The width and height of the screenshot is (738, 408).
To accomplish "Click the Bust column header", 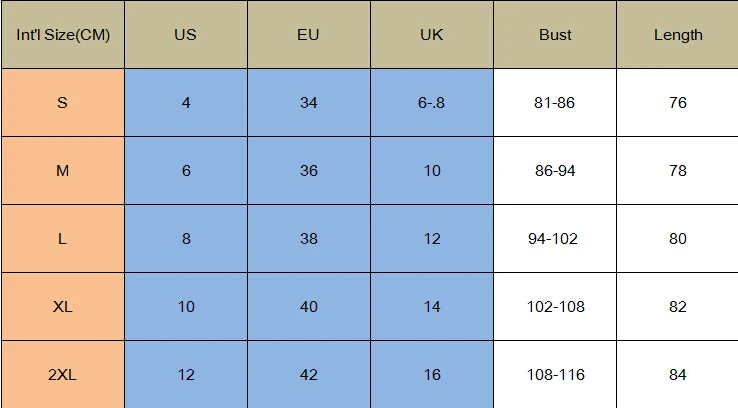I will tap(555, 34).
